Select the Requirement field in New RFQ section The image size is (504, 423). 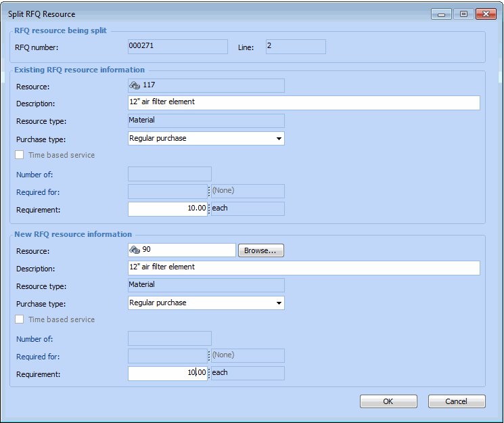point(167,373)
